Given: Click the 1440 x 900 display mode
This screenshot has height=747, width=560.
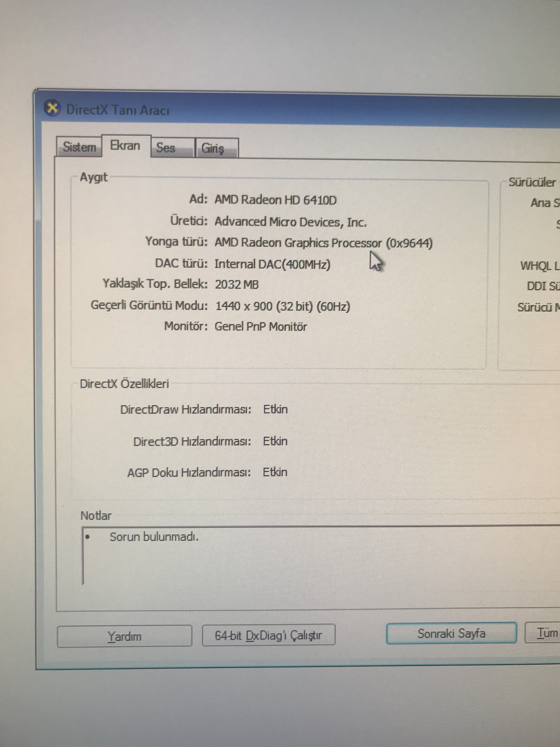Looking at the screenshot, I should pyautogui.click(x=282, y=306).
